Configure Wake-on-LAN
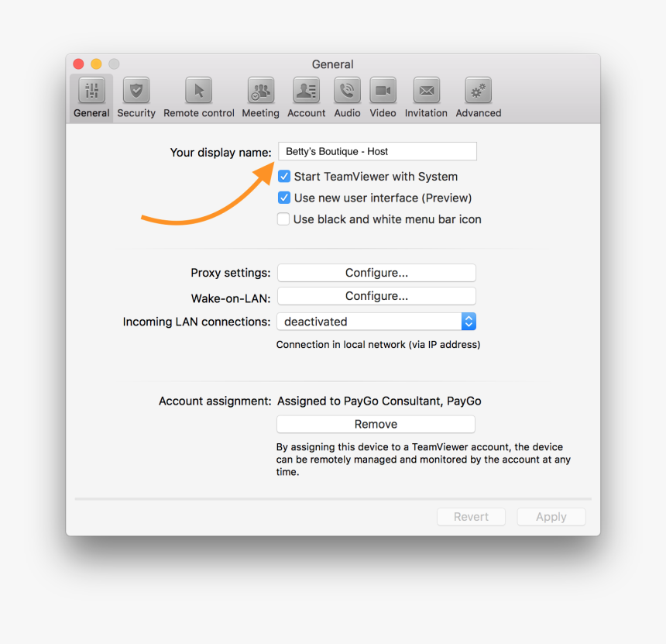Viewport: 666px width, 644px height. point(376,296)
